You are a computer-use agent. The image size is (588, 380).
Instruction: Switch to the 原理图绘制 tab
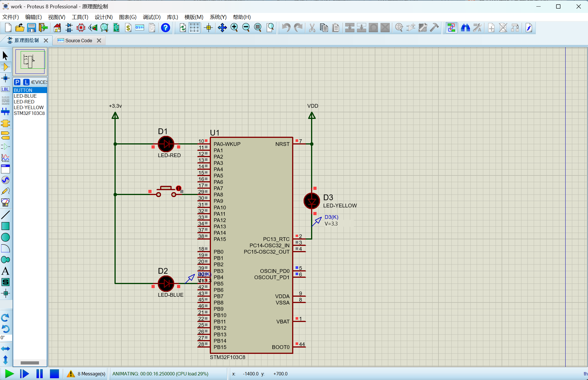click(26, 40)
